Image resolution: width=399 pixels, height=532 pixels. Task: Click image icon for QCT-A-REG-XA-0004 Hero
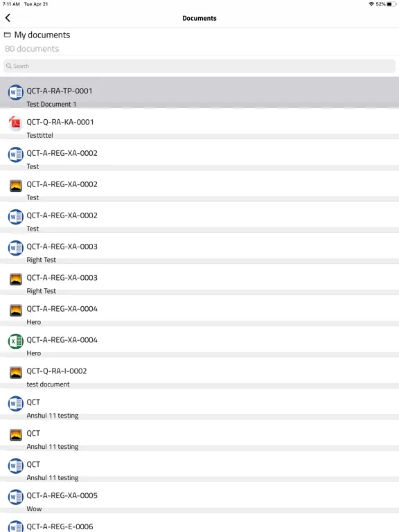click(16, 310)
